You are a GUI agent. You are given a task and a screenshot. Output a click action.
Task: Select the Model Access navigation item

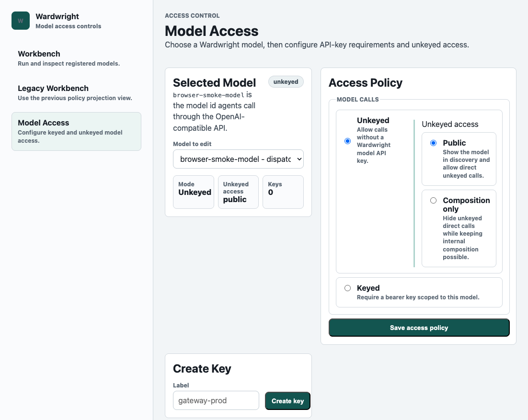pos(76,131)
